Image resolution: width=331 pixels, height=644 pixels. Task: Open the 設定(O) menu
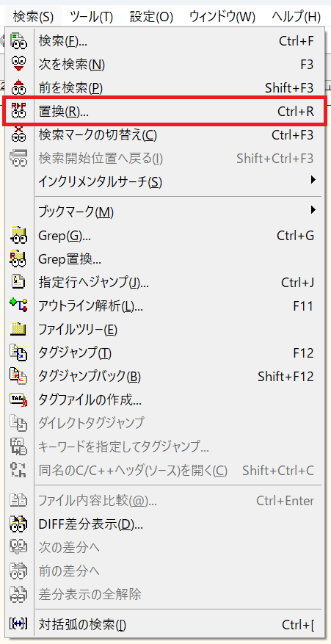point(151,17)
